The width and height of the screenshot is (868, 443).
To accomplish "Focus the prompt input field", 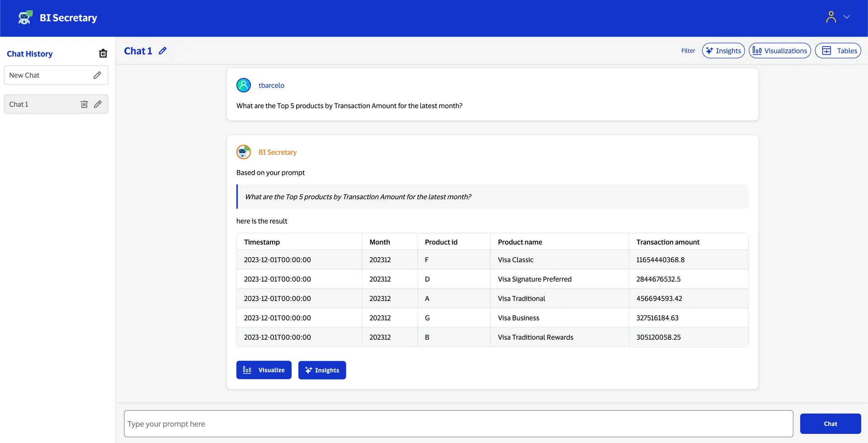I will pos(458,424).
